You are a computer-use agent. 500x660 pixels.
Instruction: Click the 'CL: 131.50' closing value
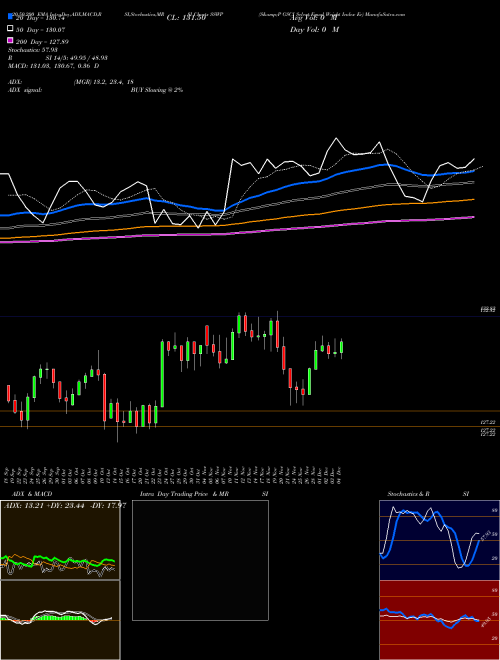point(186,18)
